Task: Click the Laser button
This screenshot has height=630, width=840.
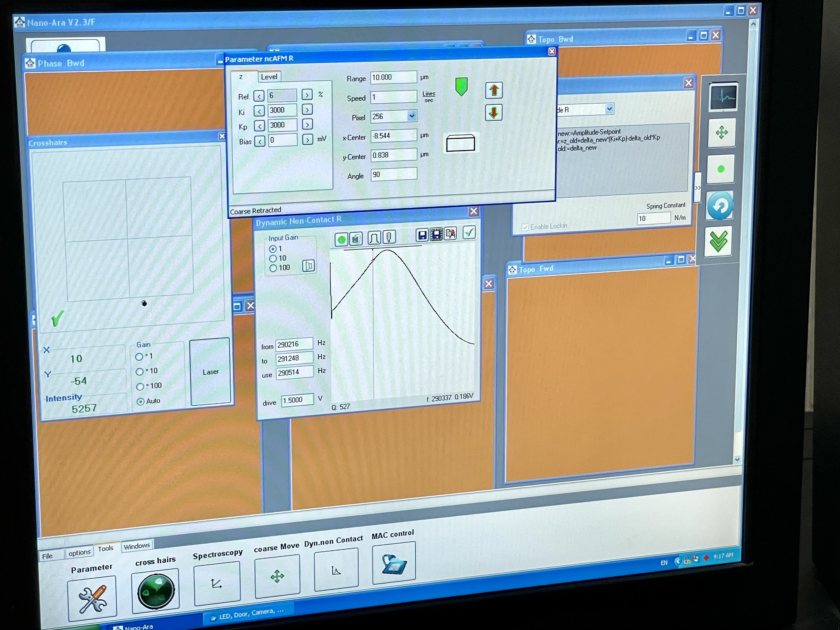Action: (x=210, y=372)
